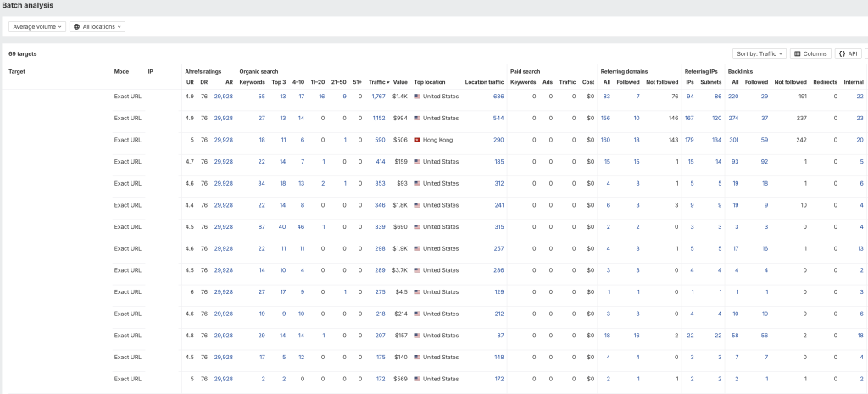Click the 686 location traffic link
Viewport: 868px width, 394px height.
pyautogui.click(x=498, y=97)
